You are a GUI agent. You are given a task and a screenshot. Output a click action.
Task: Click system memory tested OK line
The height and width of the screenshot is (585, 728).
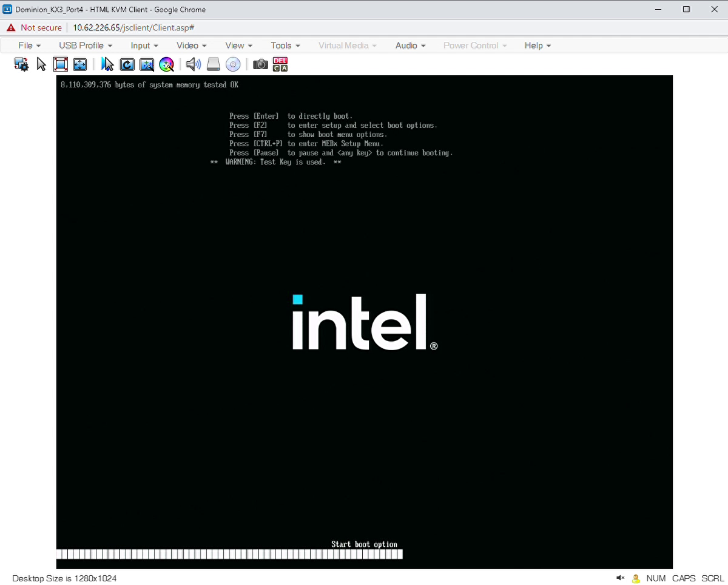[x=150, y=85]
